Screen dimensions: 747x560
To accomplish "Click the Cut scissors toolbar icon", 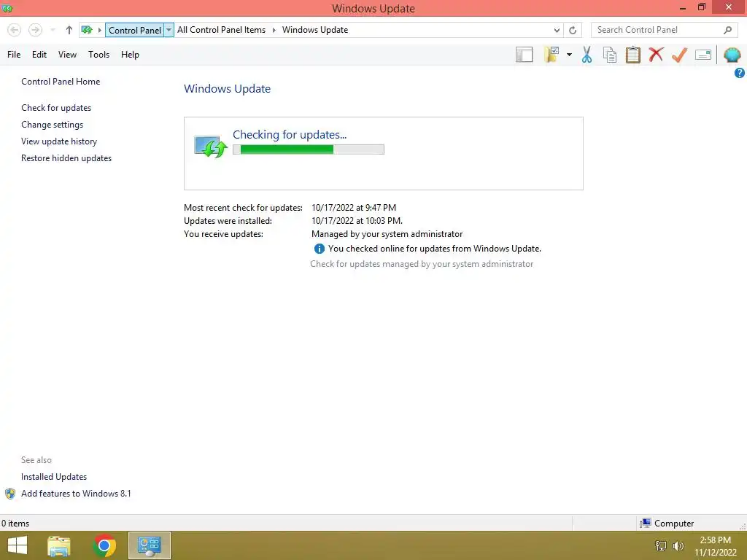I will point(587,55).
